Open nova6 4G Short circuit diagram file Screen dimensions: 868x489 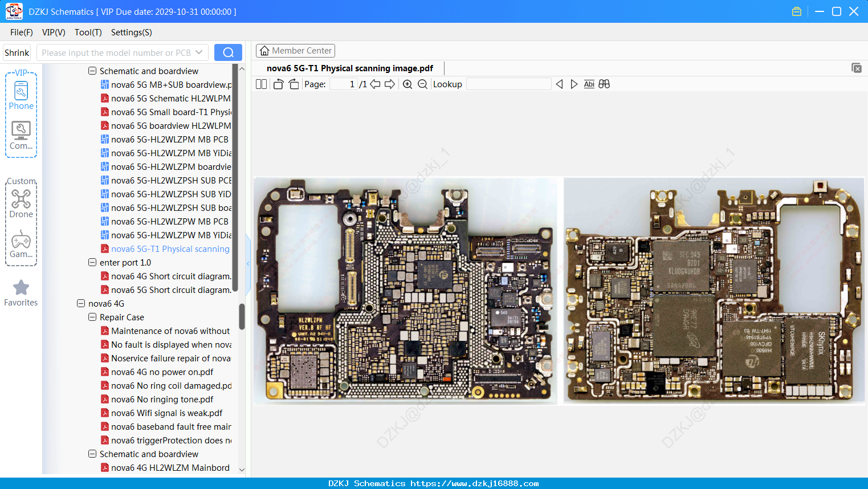pos(166,276)
